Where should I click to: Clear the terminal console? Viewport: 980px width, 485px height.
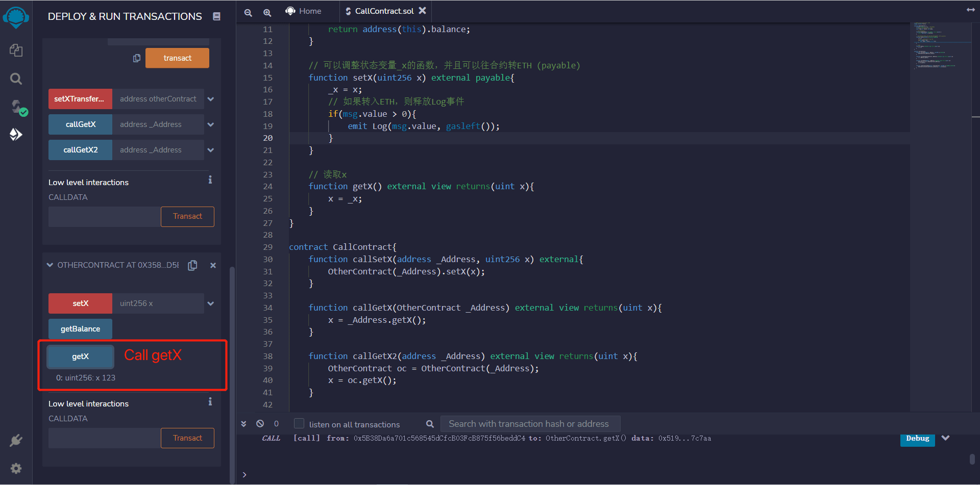260,424
